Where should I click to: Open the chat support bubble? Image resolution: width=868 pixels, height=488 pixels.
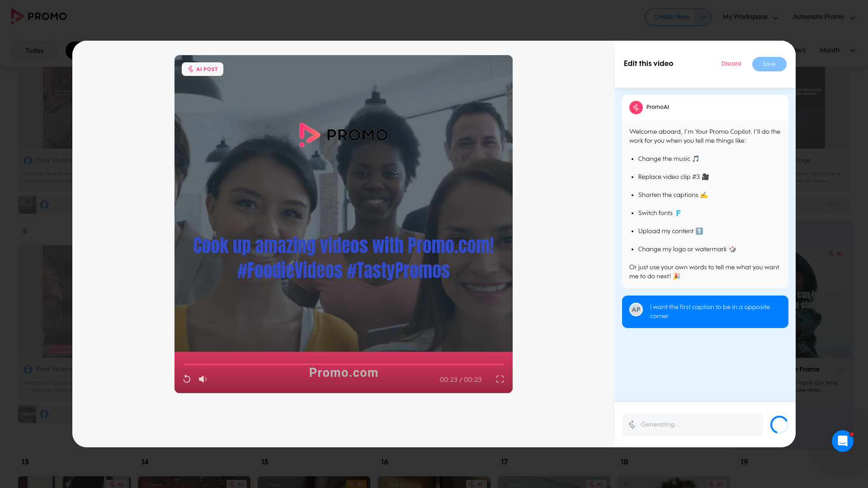tap(843, 441)
